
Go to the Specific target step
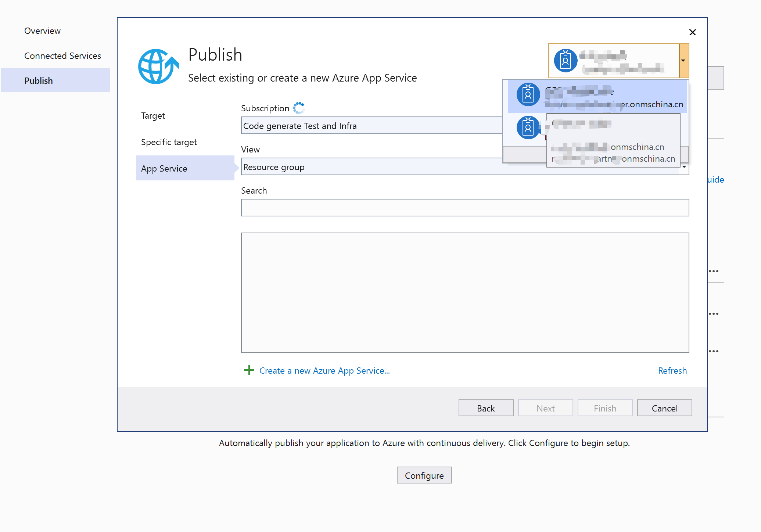pyautogui.click(x=169, y=142)
